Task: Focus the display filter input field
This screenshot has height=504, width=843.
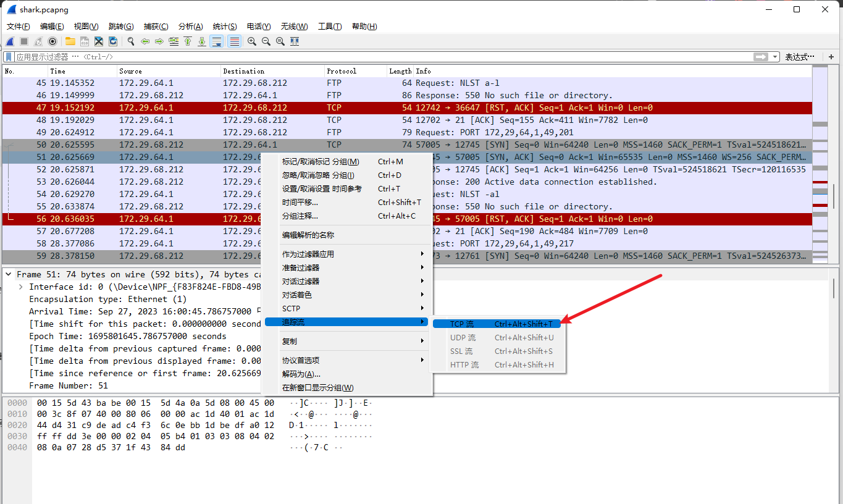Action: pyautogui.click(x=383, y=57)
